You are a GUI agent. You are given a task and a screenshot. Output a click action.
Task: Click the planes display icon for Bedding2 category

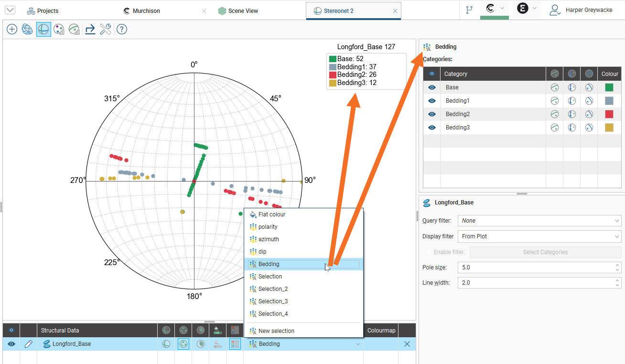[554, 114]
